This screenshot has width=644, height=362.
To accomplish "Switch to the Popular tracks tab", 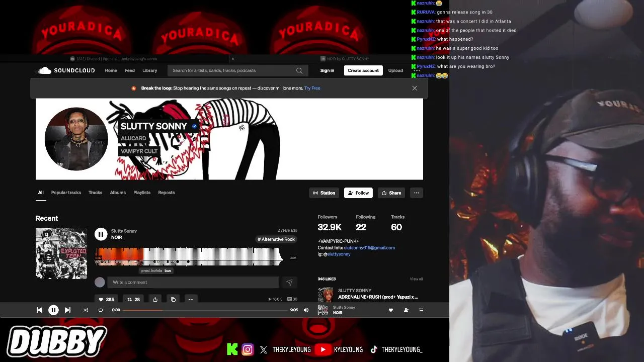I will 66,193.
